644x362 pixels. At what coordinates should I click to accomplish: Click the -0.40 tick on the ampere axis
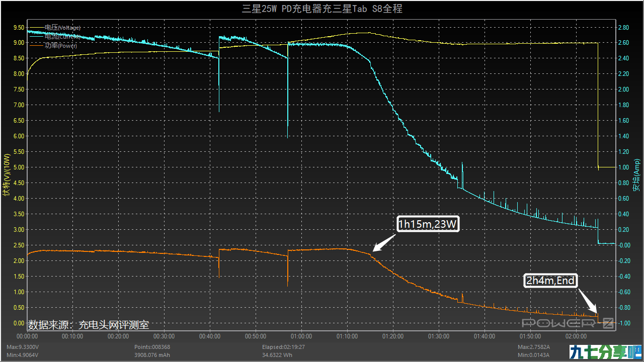click(623, 277)
